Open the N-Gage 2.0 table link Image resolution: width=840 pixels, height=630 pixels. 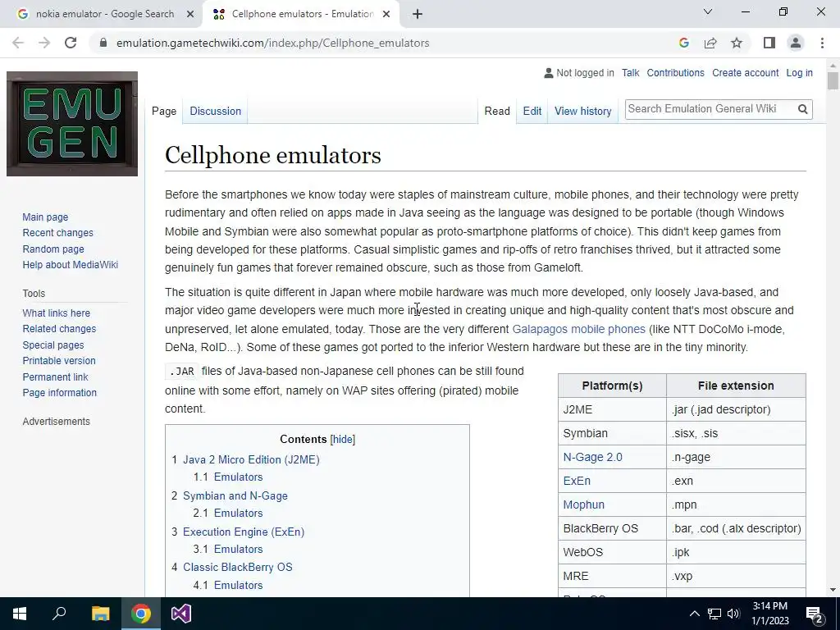pos(592,457)
